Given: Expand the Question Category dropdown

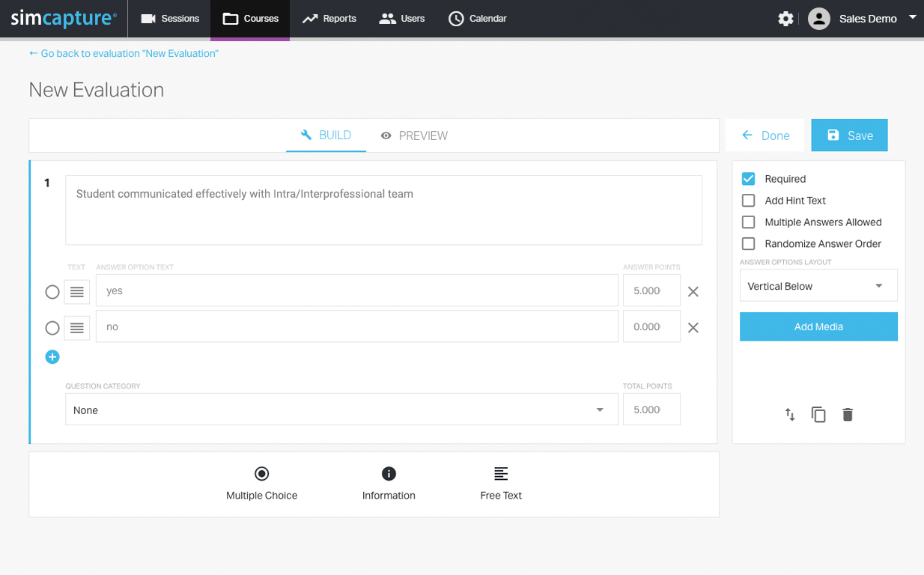Looking at the screenshot, I should (x=341, y=410).
